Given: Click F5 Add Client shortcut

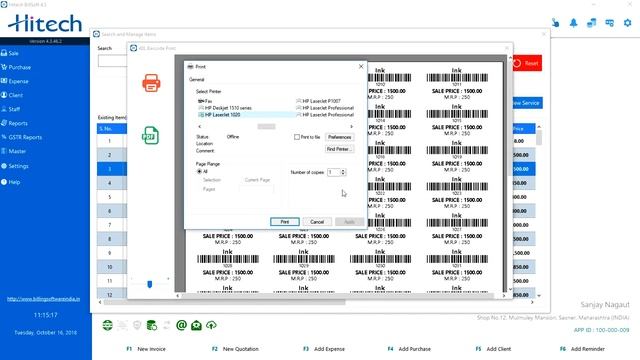Looking at the screenshot, I should click(x=493, y=349).
